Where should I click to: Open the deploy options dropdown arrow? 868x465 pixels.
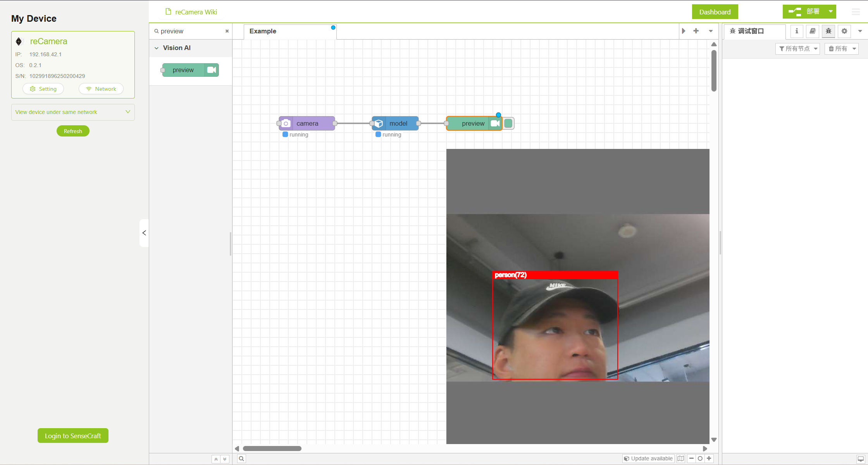[x=830, y=12]
